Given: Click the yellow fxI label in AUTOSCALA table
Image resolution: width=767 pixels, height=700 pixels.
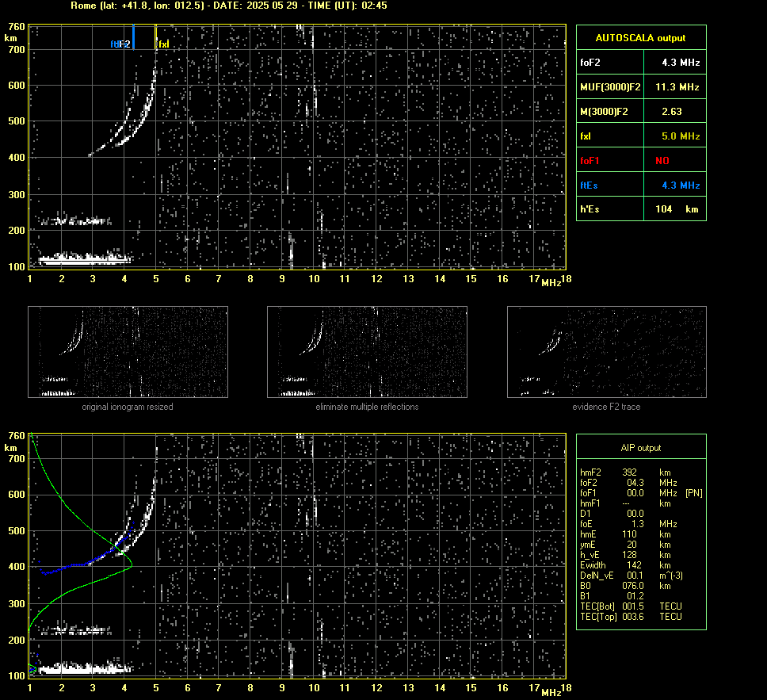Looking at the screenshot, I should [x=586, y=136].
